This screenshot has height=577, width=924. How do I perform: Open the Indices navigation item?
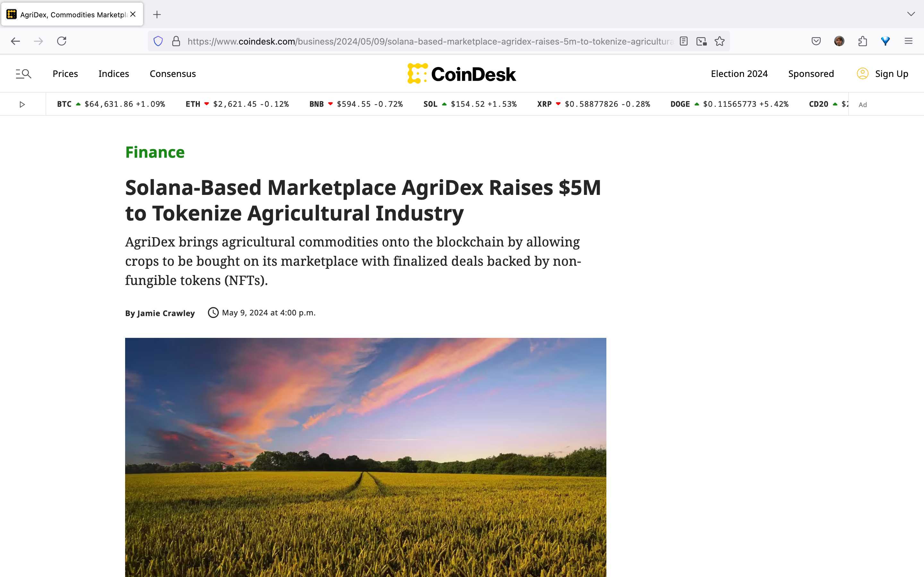113,74
